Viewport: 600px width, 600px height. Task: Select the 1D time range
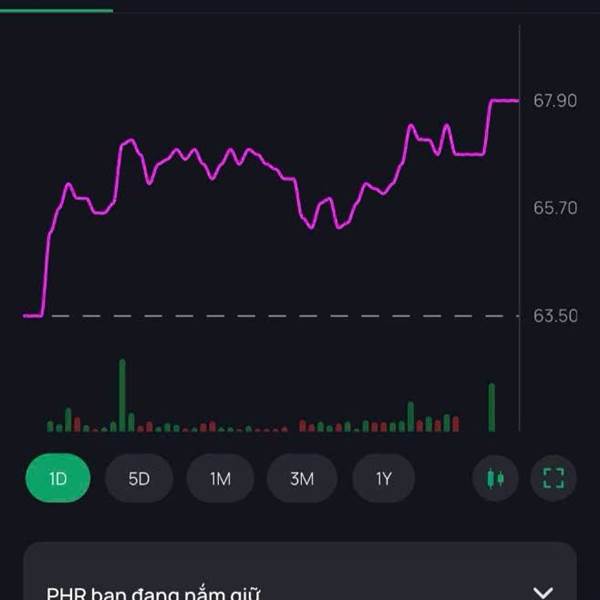point(58,478)
